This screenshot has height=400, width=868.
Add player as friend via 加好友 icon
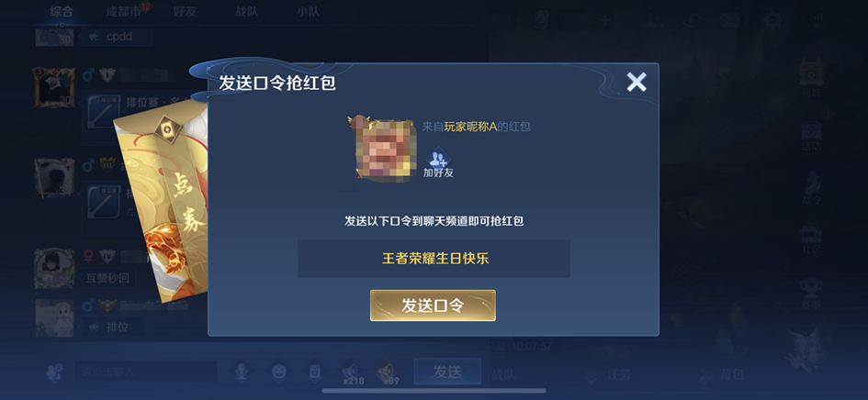438,162
